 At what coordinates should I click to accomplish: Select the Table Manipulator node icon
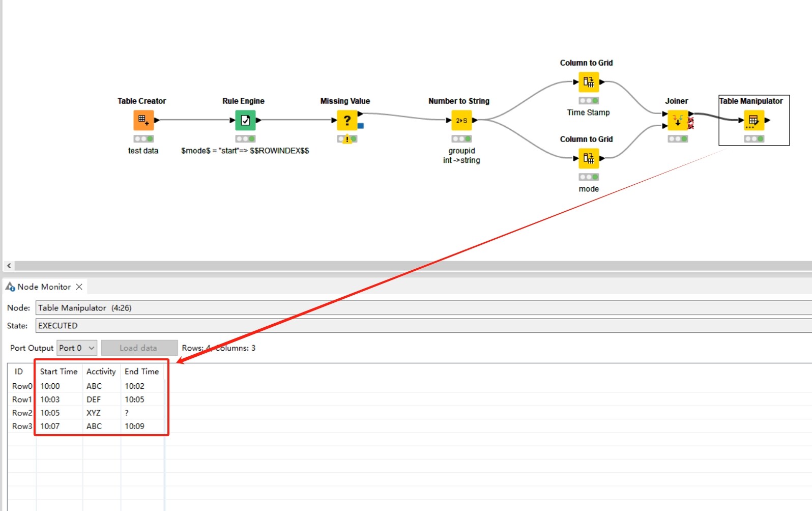coord(754,120)
